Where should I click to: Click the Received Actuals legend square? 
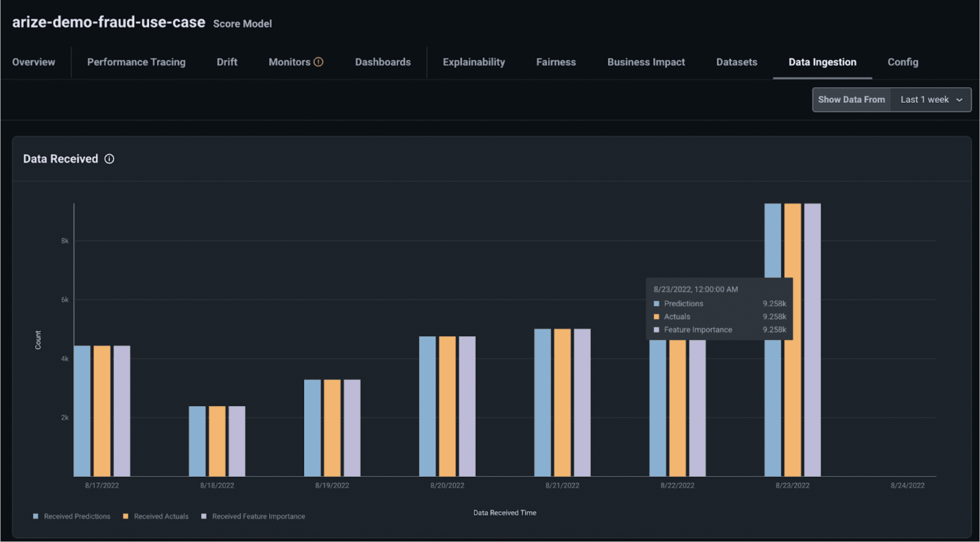click(x=125, y=516)
